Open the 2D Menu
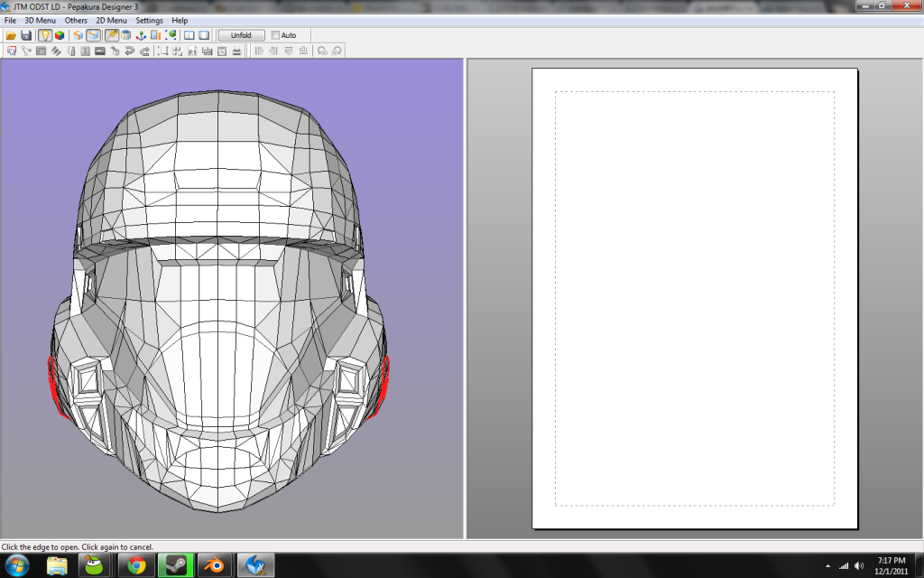The image size is (924, 578). 111,20
